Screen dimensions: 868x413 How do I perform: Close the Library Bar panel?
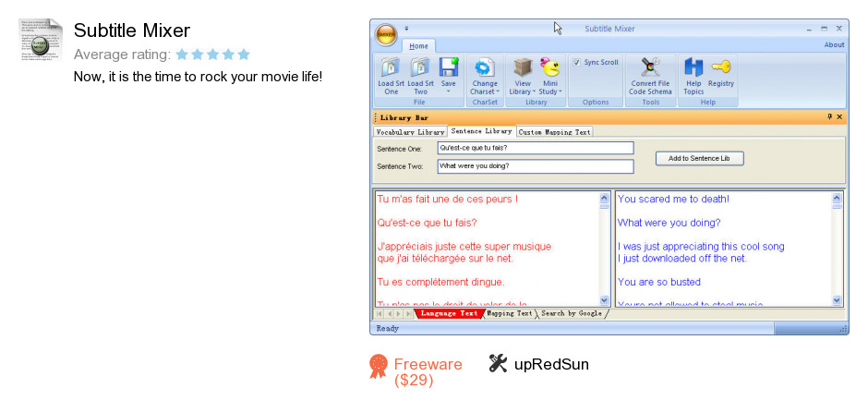839,116
